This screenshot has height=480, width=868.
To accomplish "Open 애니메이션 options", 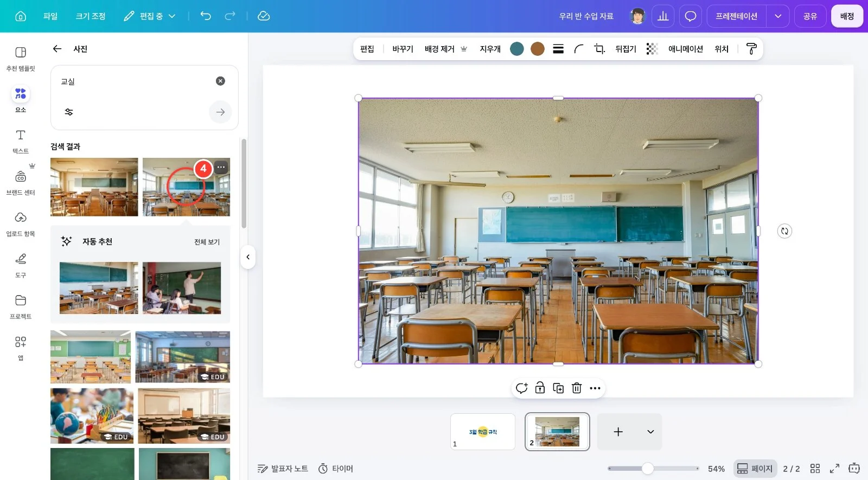I will tap(686, 49).
